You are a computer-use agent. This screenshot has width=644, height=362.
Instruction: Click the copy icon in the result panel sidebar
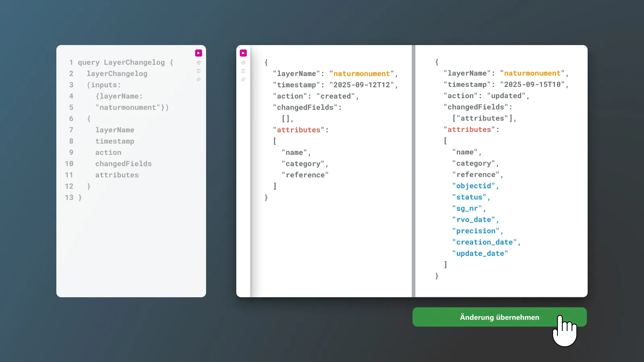(243, 80)
